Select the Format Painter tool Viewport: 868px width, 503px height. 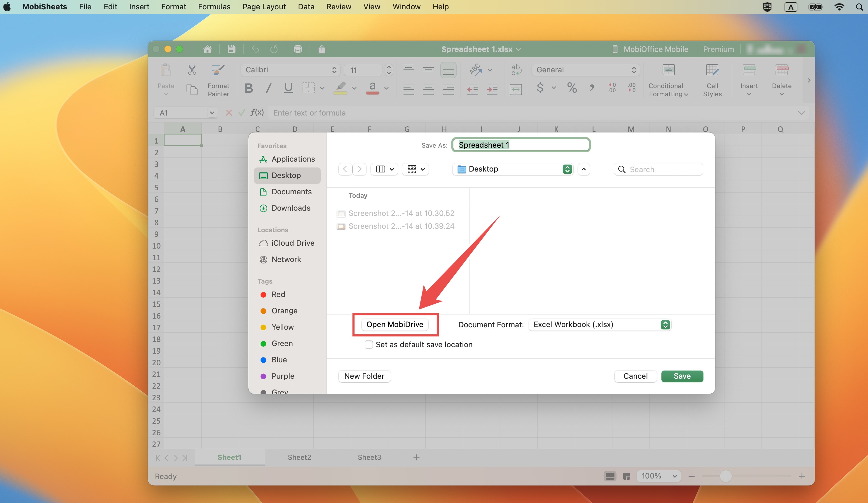point(218,81)
